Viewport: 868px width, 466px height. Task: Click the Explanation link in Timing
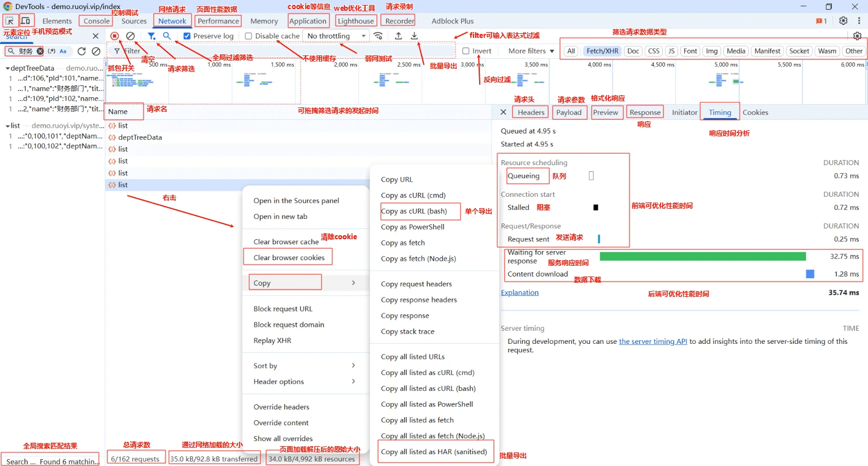pyautogui.click(x=519, y=292)
